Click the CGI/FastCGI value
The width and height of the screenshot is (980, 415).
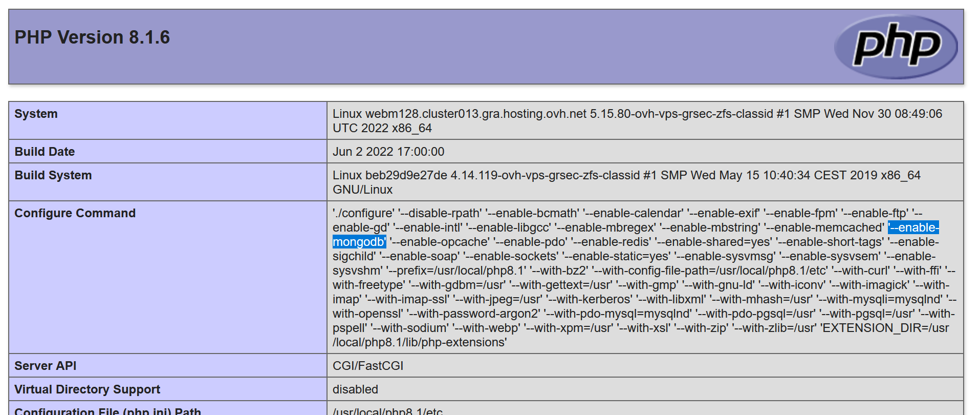click(367, 366)
